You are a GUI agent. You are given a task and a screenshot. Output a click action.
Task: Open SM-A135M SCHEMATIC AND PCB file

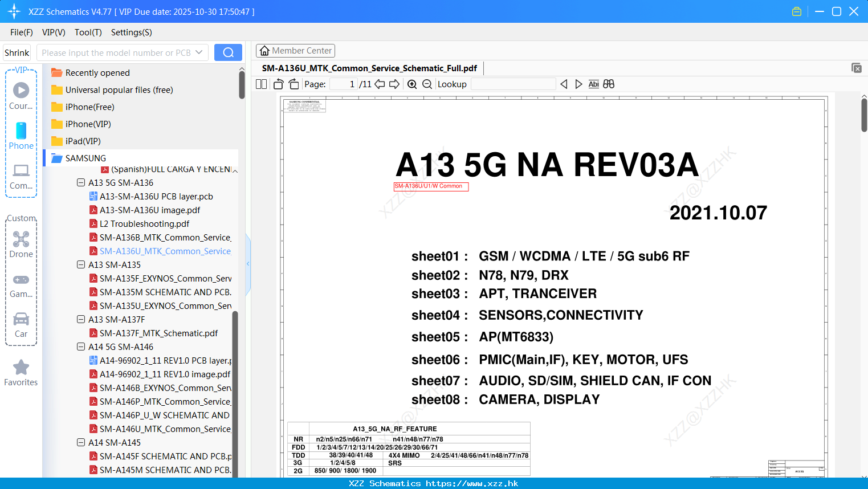pos(161,292)
